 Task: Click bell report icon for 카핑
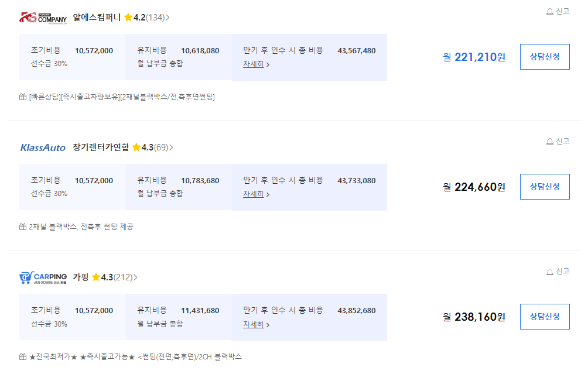point(550,272)
